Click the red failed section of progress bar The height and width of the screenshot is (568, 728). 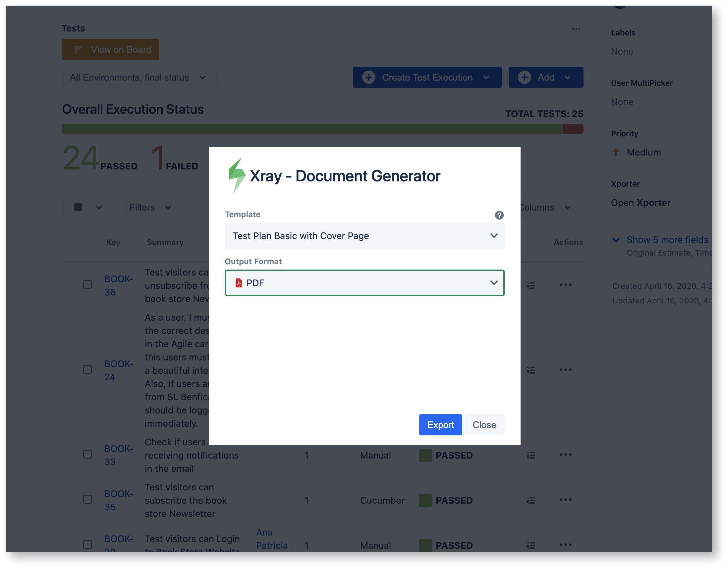(573, 129)
